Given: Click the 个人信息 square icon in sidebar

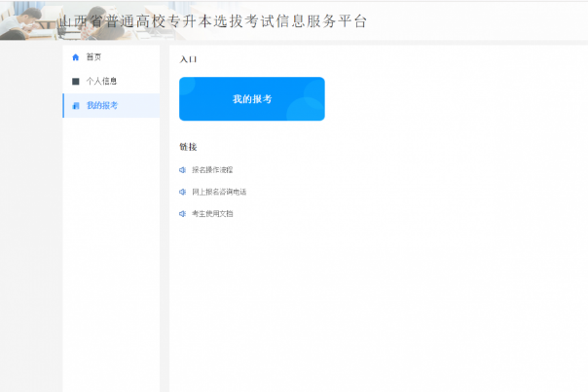Looking at the screenshot, I should [x=76, y=81].
